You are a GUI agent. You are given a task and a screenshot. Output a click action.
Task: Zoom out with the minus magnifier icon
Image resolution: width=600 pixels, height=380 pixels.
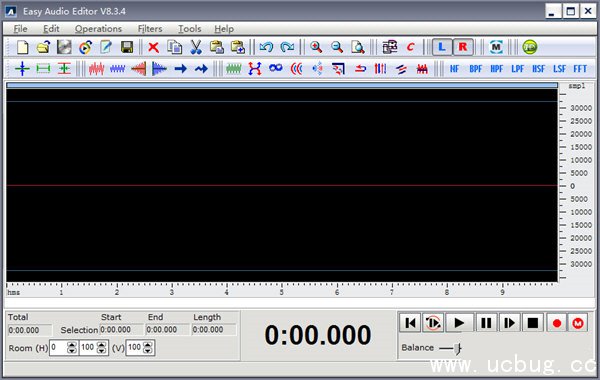click(x=337, y=47)
